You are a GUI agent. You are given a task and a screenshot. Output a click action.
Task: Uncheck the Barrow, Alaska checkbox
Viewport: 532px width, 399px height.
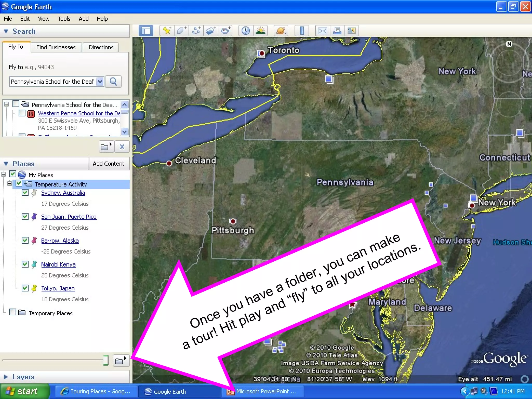[25, 240]
